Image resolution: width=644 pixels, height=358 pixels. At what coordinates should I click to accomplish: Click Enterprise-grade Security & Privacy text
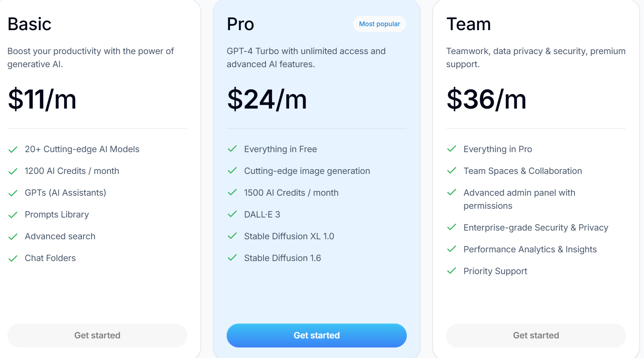point(536,228)
